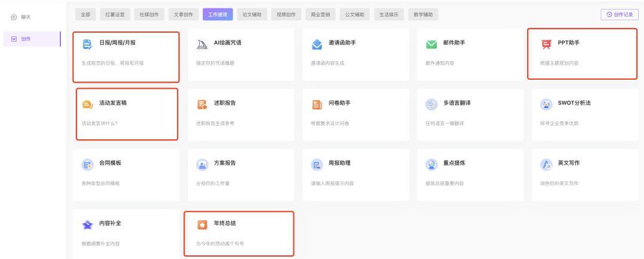Open the 周报助理 card title
The image size is (644, 259).
pyautogui.click(x=340, y=163)
